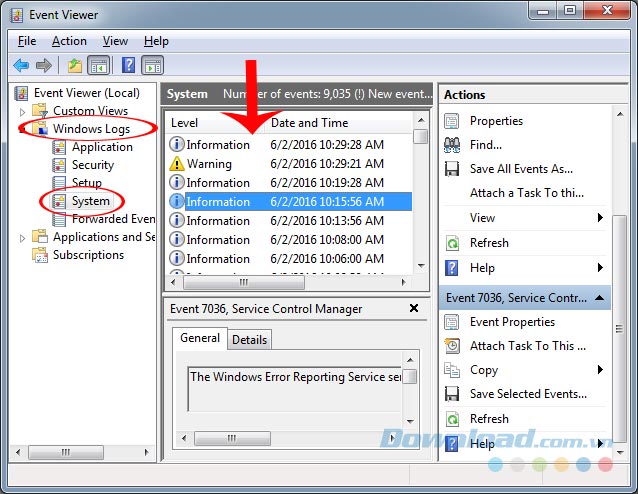Click the Attach Task To This Event icon
The height and width of the screenshot is (494, 638).
coord(452,346)
